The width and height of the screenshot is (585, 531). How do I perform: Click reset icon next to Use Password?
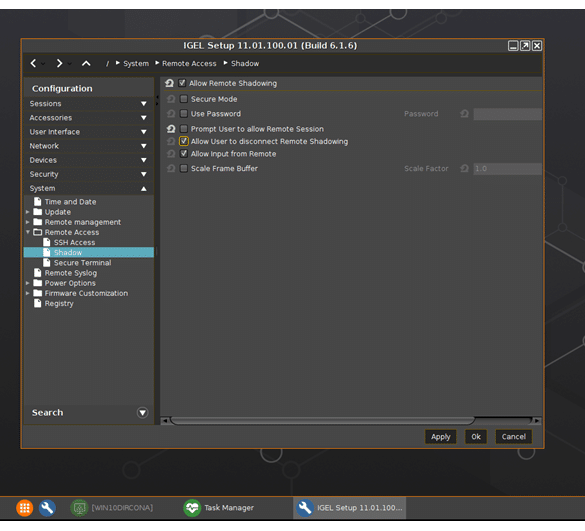171,114
